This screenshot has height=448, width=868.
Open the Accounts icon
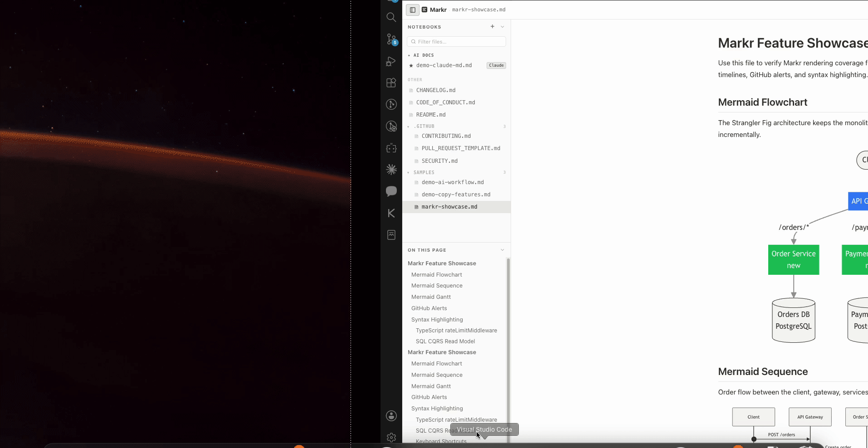(x=391, y=416)
